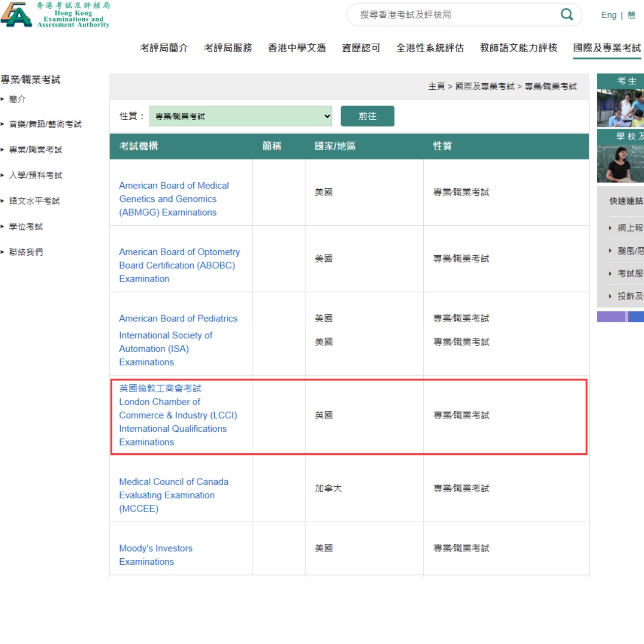Viewport: 644px width, 644px height.
Task: Open International Society of Automation link
Action: coord(166,349)
